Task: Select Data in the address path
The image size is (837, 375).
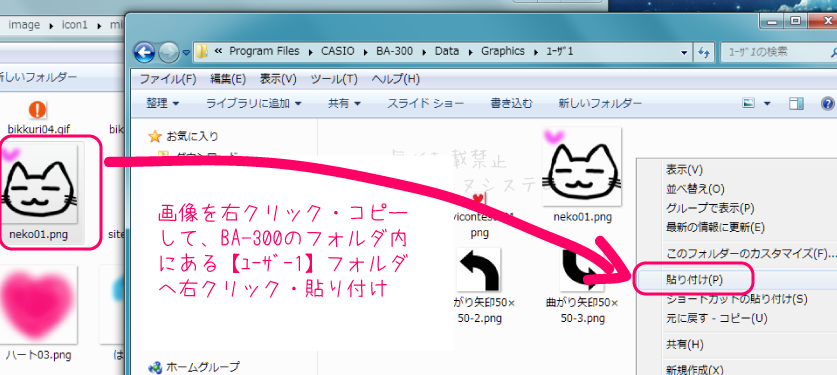Action: coord(447,52)
